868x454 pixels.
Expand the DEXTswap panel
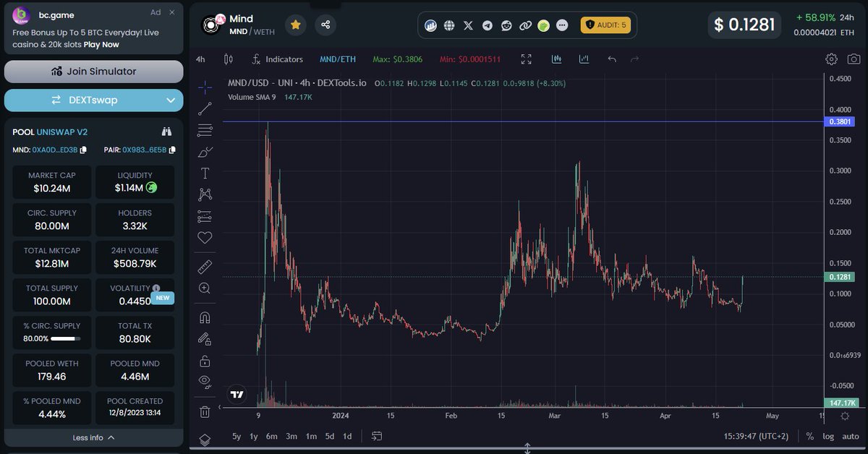click(x=93, y=100)
